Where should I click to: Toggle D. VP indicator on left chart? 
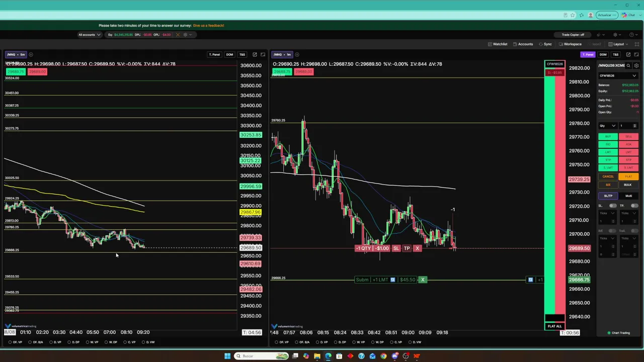point(55,342)
